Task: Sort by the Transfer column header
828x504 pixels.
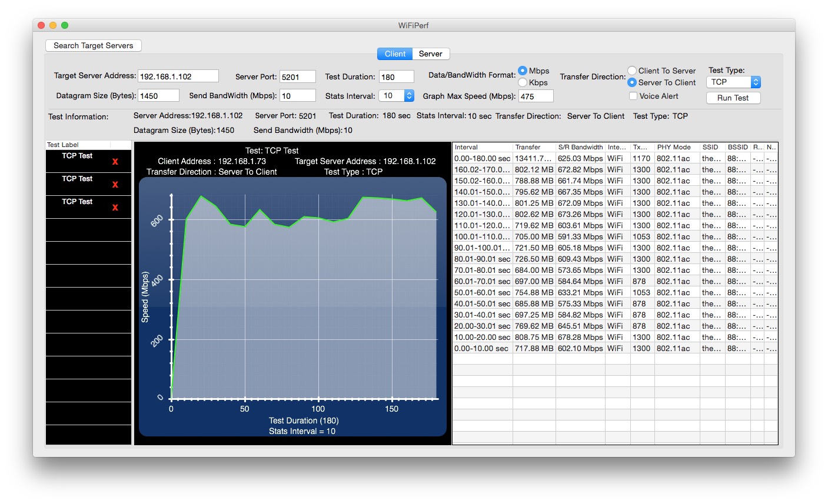Action: [534, 147]
